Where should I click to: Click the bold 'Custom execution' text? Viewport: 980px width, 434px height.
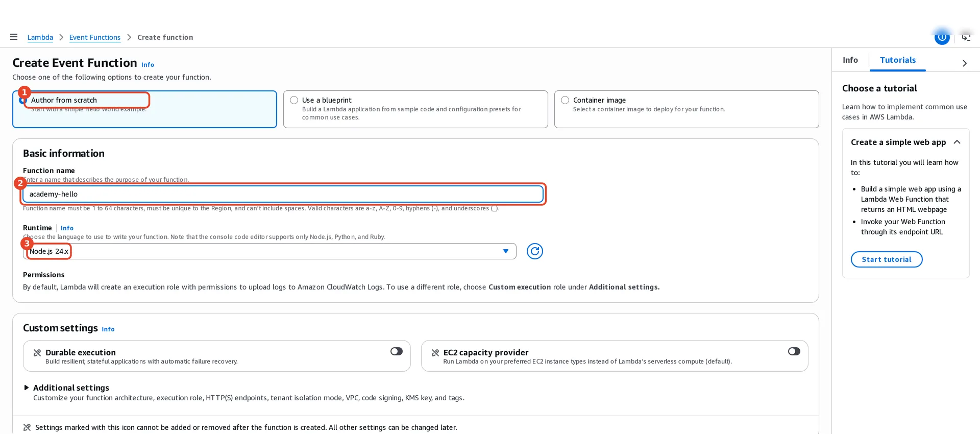(520, 287)
